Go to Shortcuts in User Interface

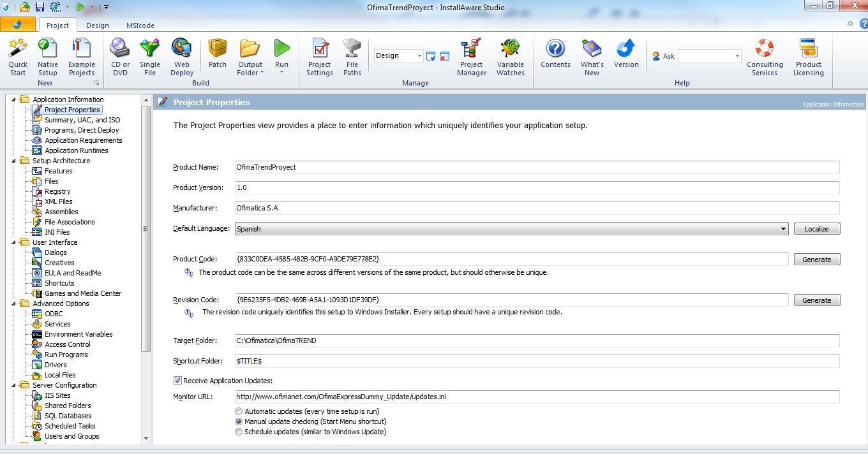tap(59, 283)
